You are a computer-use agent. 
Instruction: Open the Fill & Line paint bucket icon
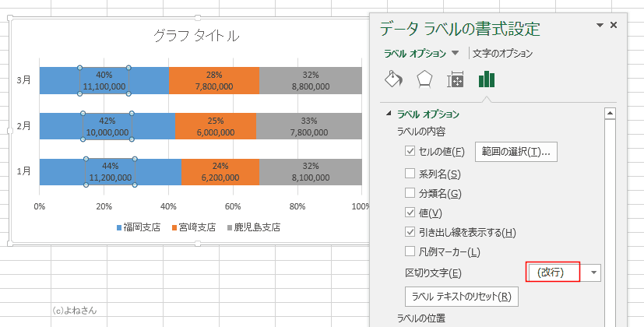[393, 79]
